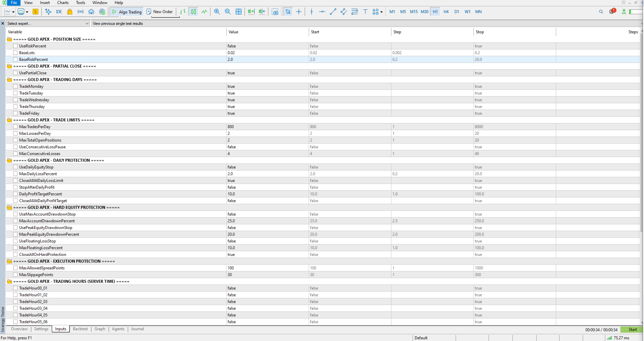This screenshot has width=644, height=341.
Task: Click the green Start button
Action: pyautogui.click(x=632, y=330)
